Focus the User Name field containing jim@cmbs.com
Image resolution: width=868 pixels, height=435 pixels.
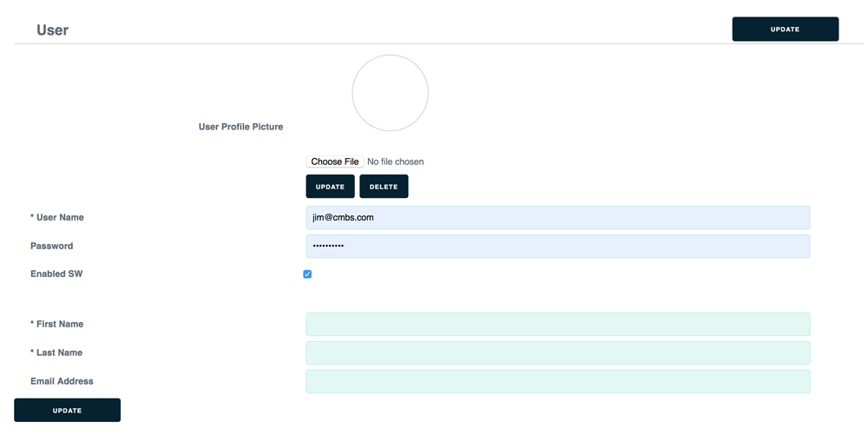[x=557, y=218]
